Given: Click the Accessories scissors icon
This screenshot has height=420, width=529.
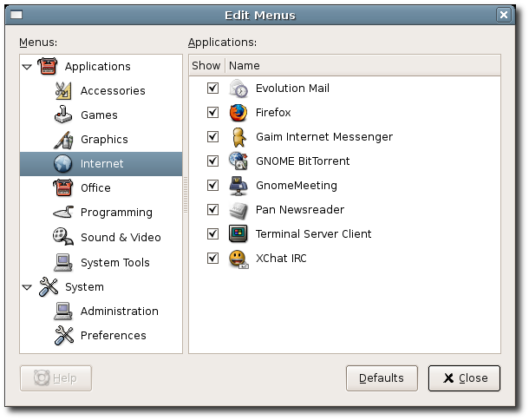Looking at the screenshot, I should 62,90.
